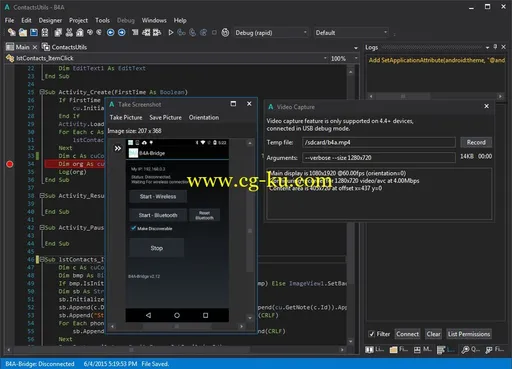Click the Stop debugging square icon
This screenshot has width=512, height=369.
tap(214, 32)
